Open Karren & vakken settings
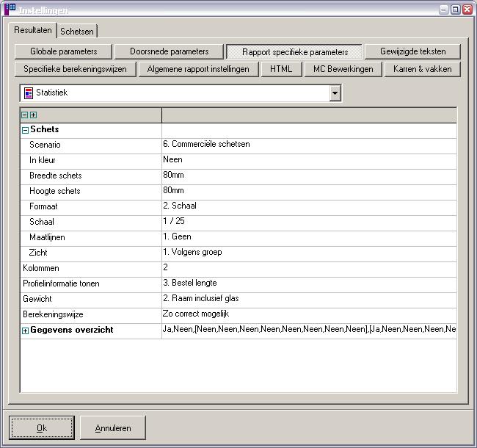 (x=422, y=69)
